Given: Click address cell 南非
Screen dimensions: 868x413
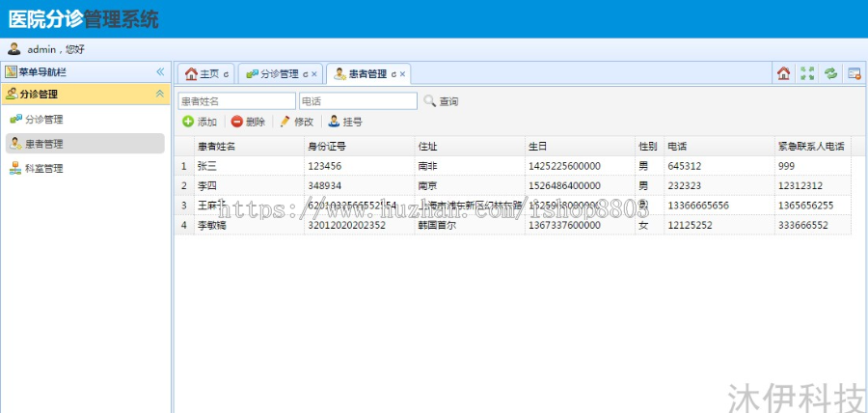Looking at the screenshot, I should pos(470,166).
